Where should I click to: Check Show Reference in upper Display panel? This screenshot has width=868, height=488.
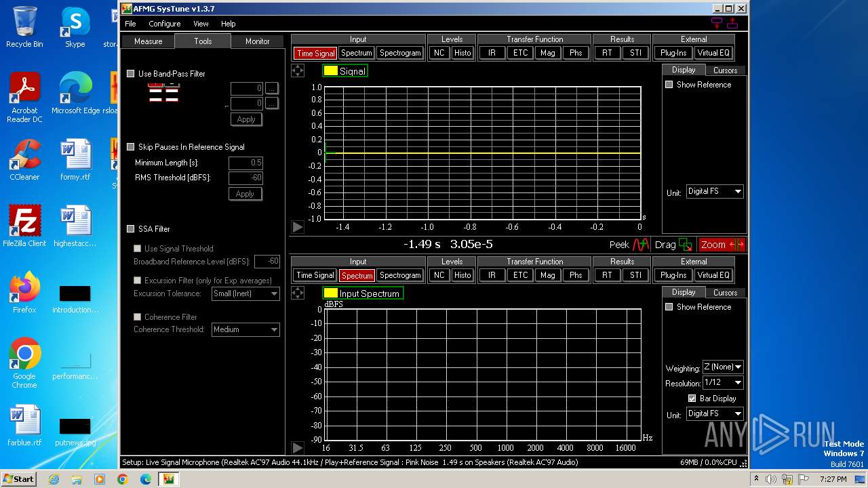pos(669,85)
